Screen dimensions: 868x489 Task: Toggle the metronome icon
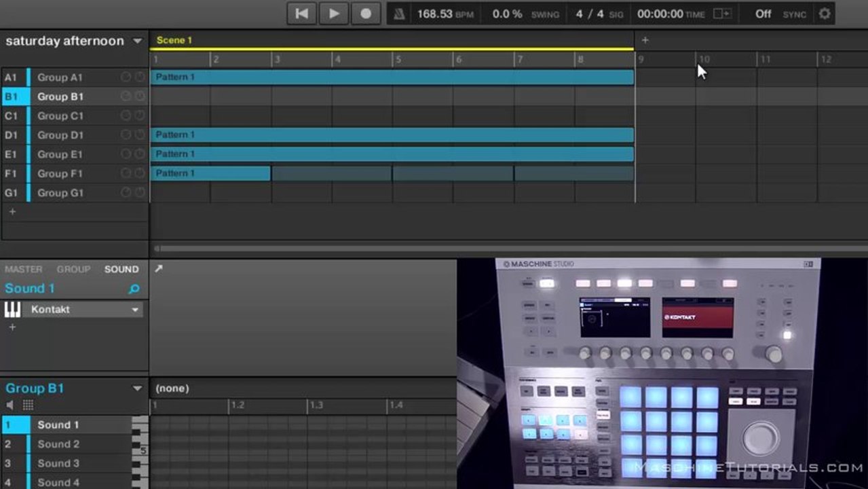(x=400, y=14)
